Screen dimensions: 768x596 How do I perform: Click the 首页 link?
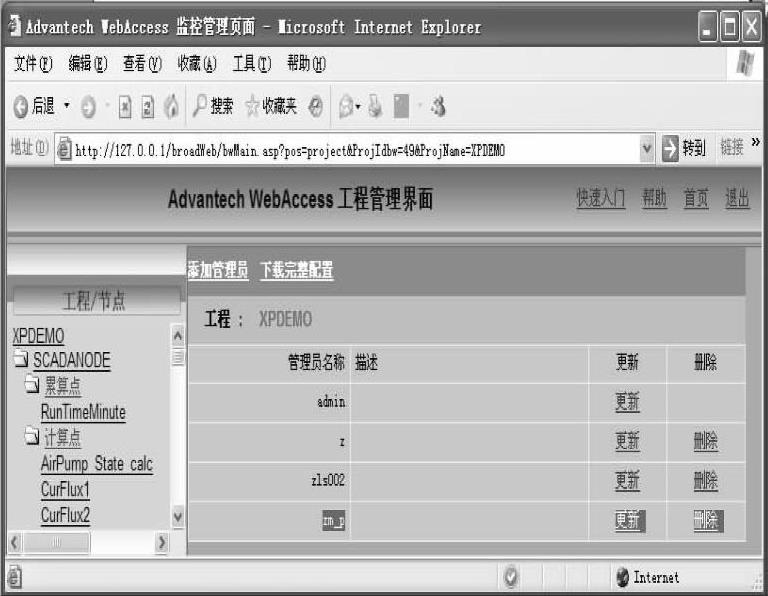696,199
